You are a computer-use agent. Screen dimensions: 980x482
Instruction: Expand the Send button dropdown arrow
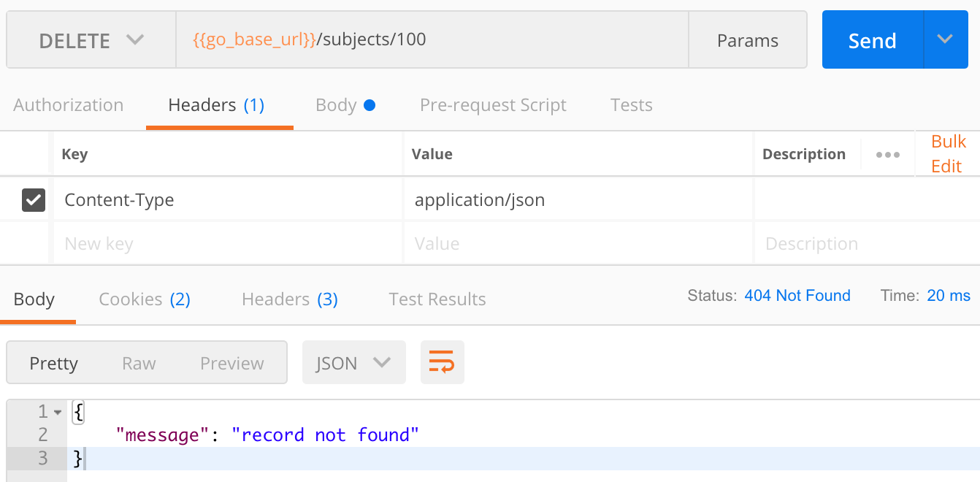946,39
